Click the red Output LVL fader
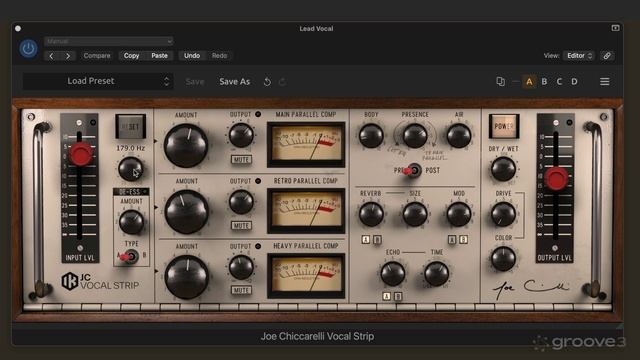Image resolution: width=640 pixels, height=360 pixels. pos(556,178)
